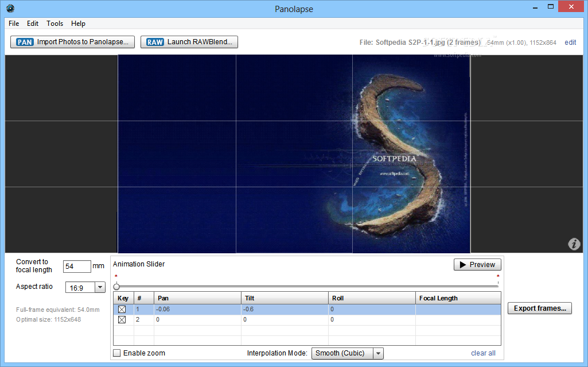Select the Tilt cell of frame 2
Screen dimensions: 588x367
click(285, 320)
